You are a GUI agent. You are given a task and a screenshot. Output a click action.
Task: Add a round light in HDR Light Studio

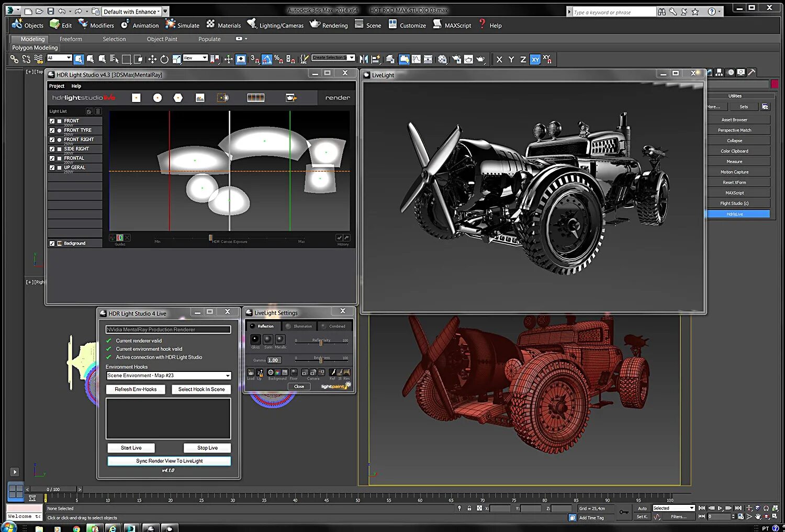tap(157, 98)
